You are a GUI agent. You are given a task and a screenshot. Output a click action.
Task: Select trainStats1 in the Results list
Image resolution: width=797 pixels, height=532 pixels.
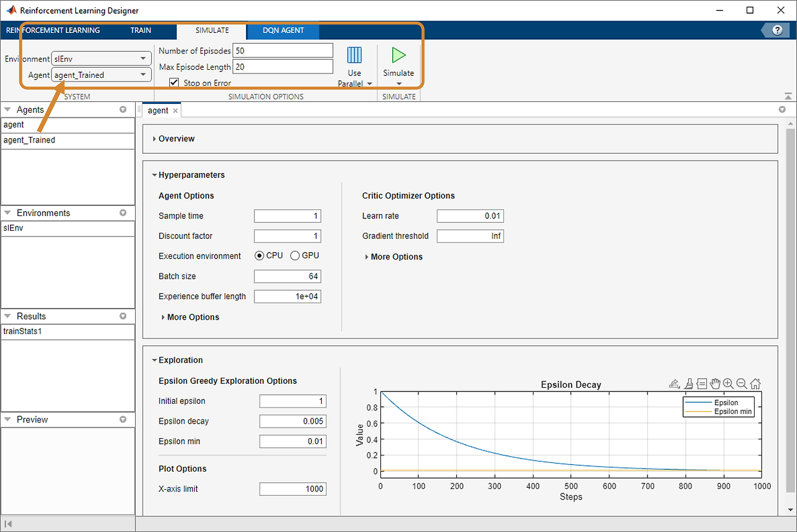(x=68, y=331)
